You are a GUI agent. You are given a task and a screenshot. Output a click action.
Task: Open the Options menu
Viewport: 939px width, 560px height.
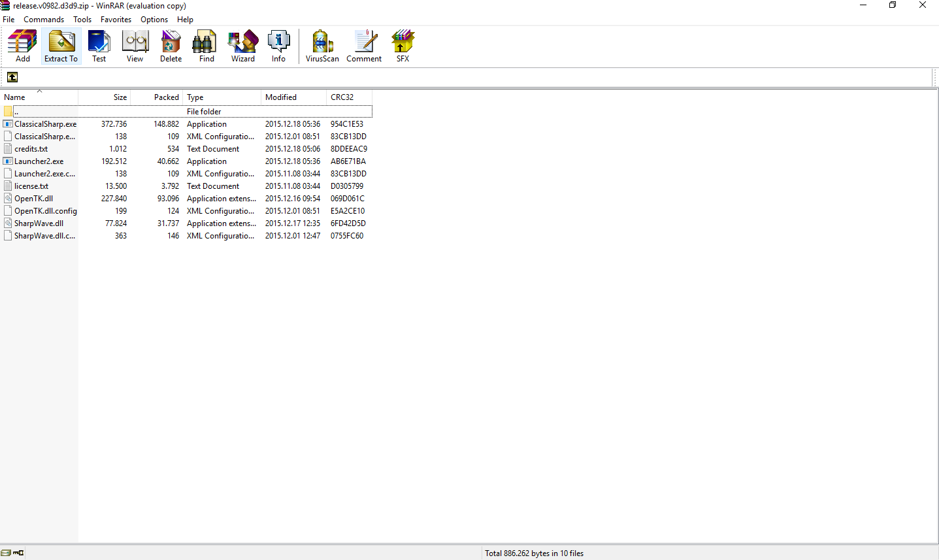[x=154, y=20]
